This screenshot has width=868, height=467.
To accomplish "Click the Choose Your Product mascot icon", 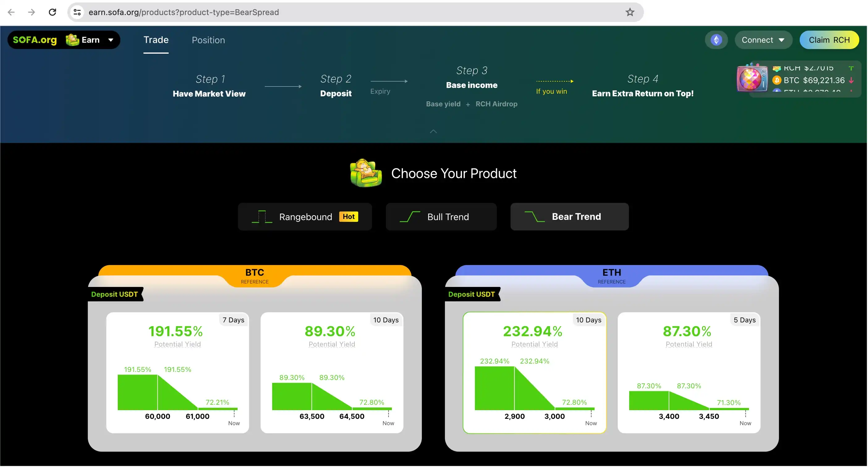I will (366, 173).
